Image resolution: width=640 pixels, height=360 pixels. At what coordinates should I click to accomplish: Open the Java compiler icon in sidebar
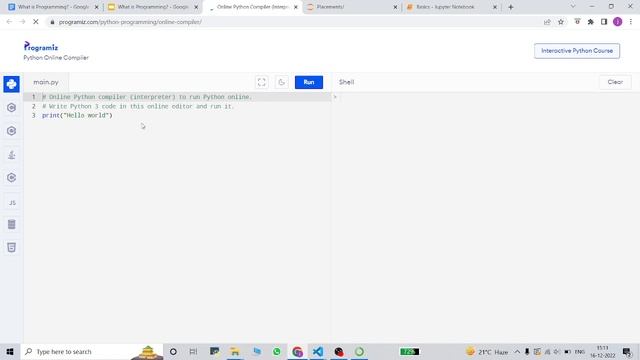click(x=11, y=155)
